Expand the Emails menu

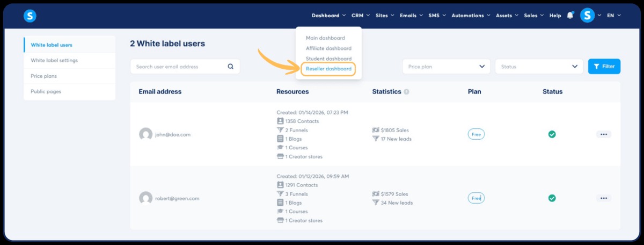[x=411, y=16]
